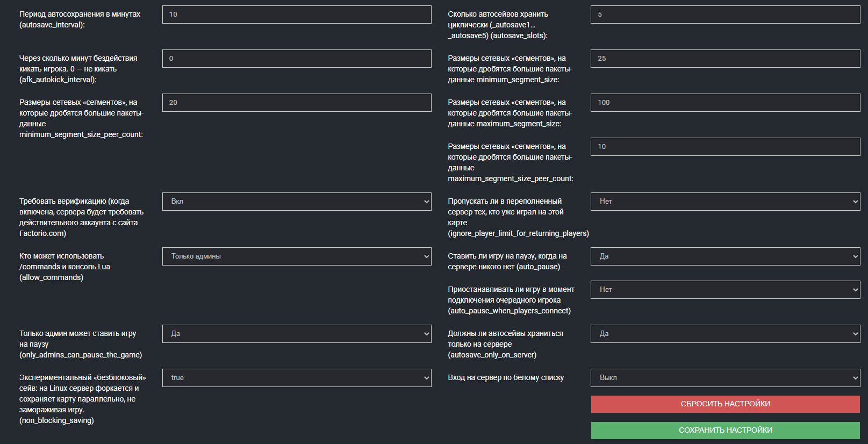Click the autosave_slots input field
Screen dimensions: 868x444
click(x=724, y=15)
